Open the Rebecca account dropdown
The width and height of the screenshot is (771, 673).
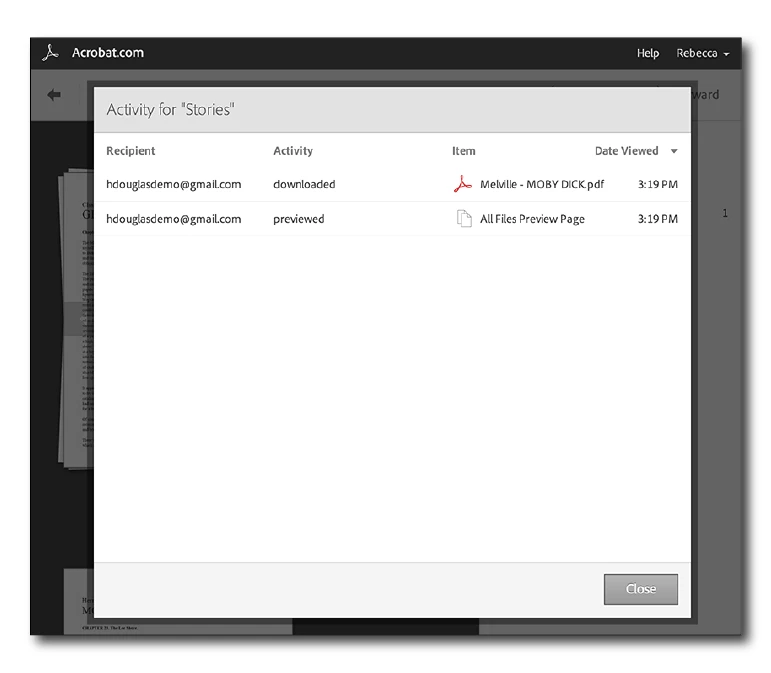click(702, 53)
